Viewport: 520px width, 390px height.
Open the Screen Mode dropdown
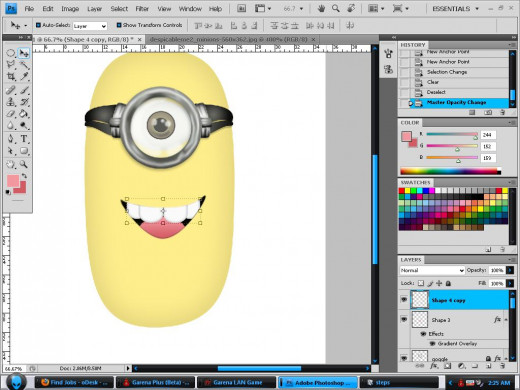(400, 9)
